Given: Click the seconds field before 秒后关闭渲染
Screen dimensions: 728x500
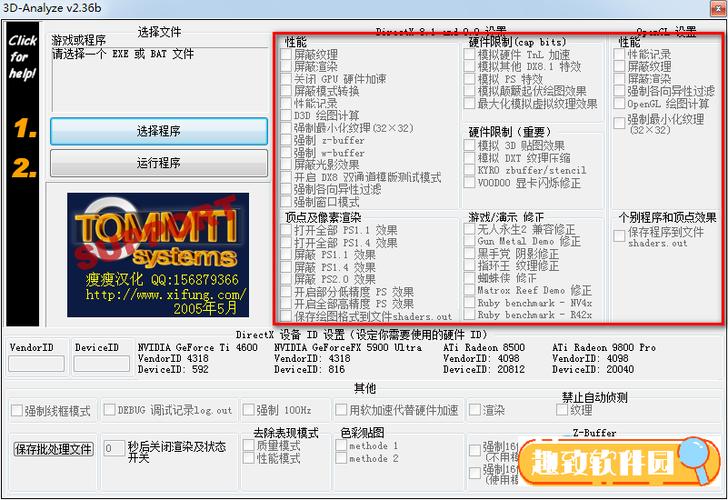Looking at the screenshot, I should [114, 448].
